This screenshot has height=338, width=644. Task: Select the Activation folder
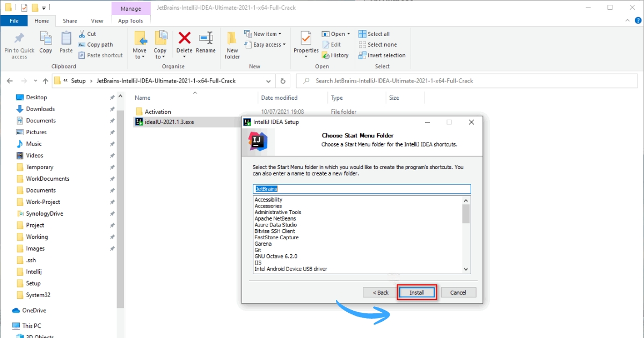pos(158,112)
